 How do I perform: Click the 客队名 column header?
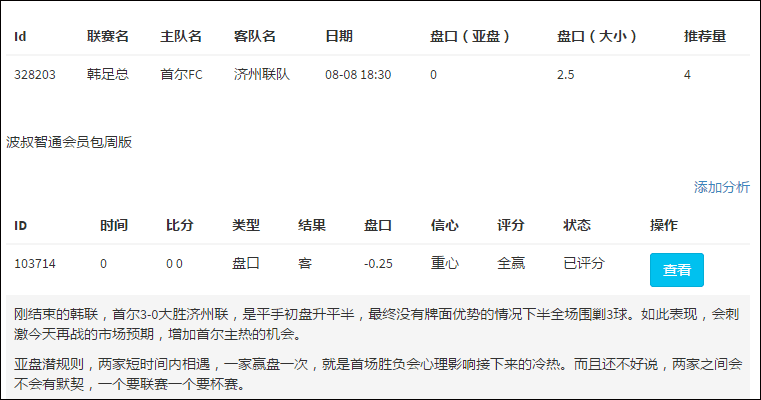255,36
